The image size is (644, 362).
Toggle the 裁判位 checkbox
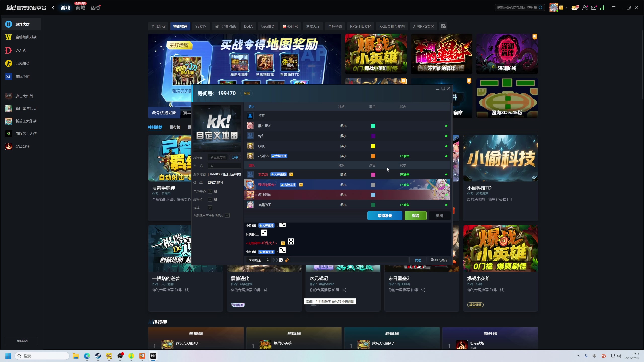click(210, 200)
